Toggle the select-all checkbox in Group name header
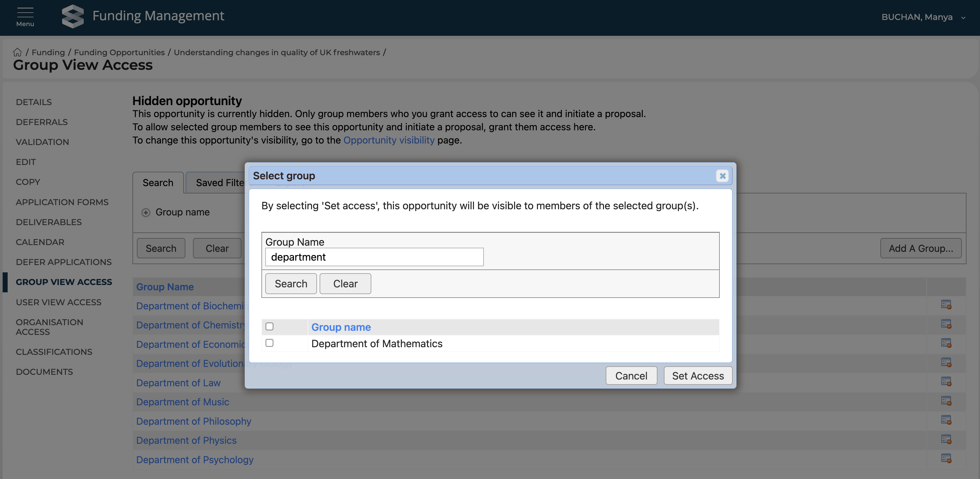Viewport: 980px width, 479px height. pyautogui.click(x=269, y=327)
